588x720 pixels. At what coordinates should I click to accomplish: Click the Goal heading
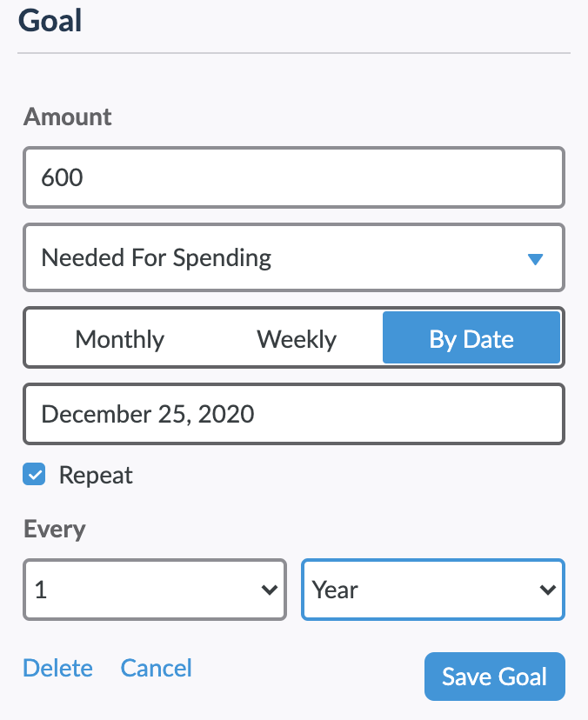pyautogui.click(x=50, y=21)
